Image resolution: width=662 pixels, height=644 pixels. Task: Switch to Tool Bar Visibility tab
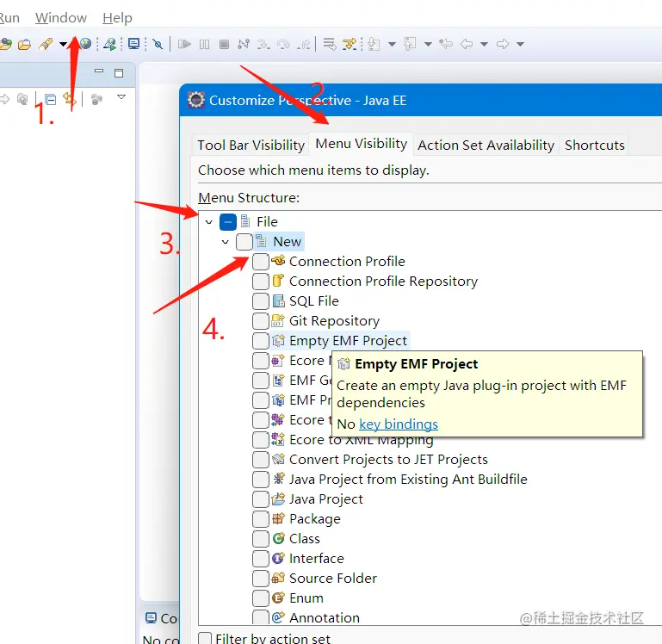coord(251,145)
